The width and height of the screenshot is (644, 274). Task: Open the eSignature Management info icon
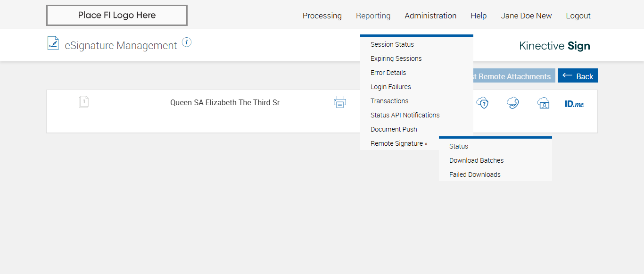coord(187,42)
